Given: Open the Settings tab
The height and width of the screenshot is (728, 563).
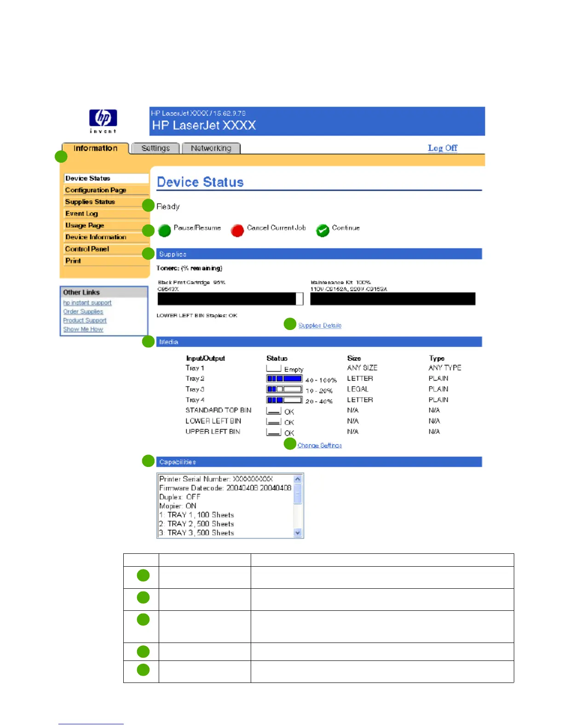Looking at the screenshot, I should pyautogui.click(x=155, y=148).
